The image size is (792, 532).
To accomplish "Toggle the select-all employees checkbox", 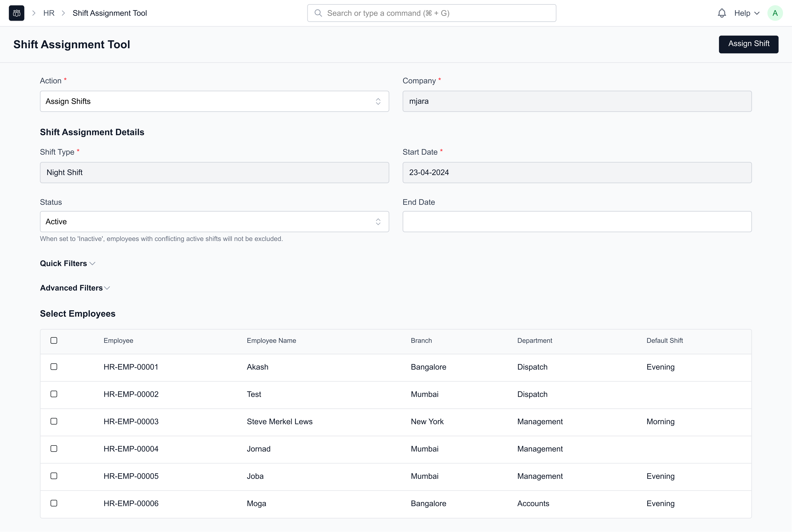I will point(54,340).
